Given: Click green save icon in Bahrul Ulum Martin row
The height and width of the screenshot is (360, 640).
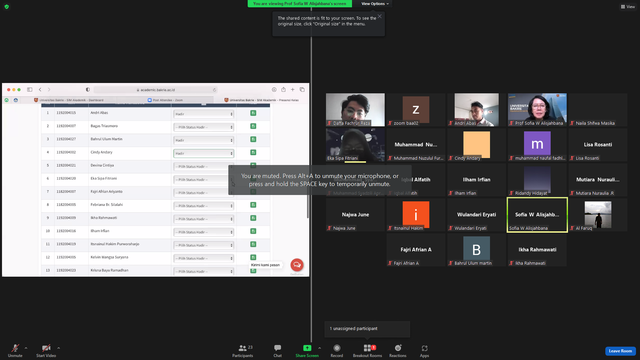Looking at the screenshot, I should [x=253, y=139].
